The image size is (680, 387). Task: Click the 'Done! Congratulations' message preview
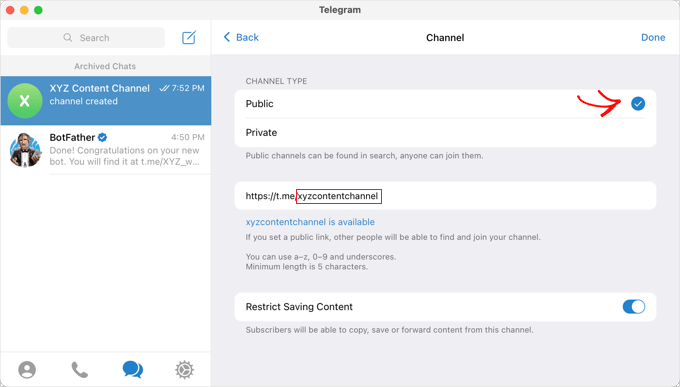pos(124,156)
